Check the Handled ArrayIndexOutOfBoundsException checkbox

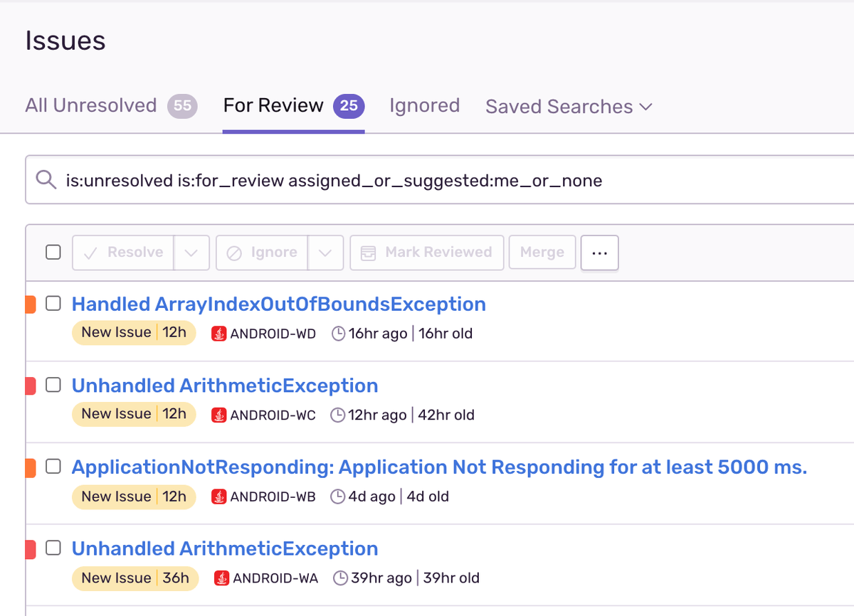click(53, 303)
